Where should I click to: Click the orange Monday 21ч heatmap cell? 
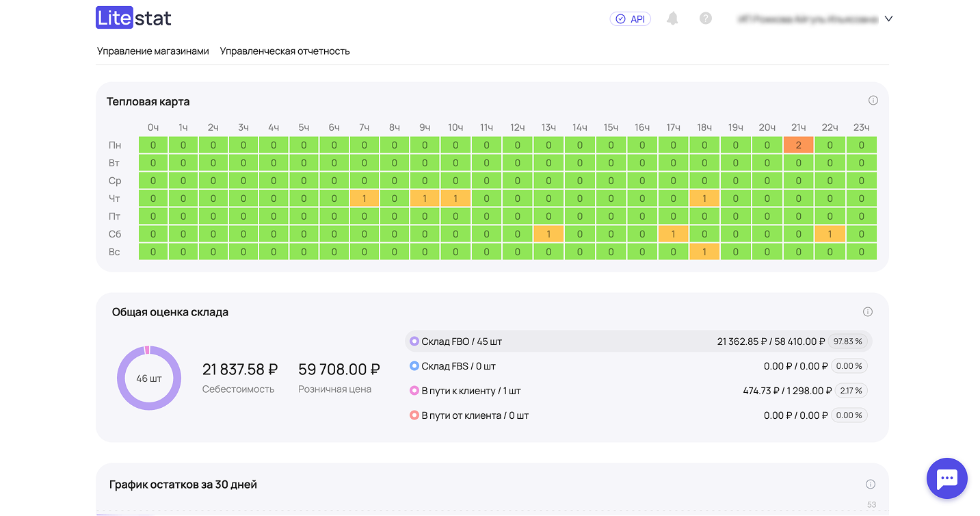pos(798,145)
